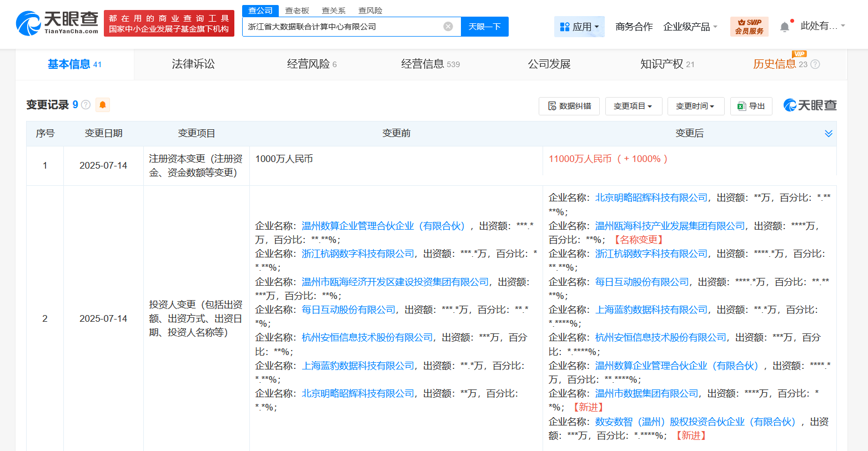Expand the 变更项目 filter dropdown

click(633, 106)
